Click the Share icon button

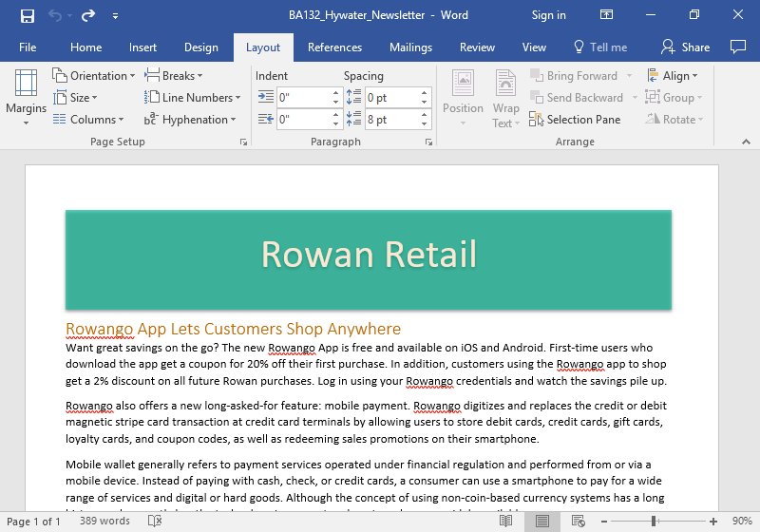point(686,47)
